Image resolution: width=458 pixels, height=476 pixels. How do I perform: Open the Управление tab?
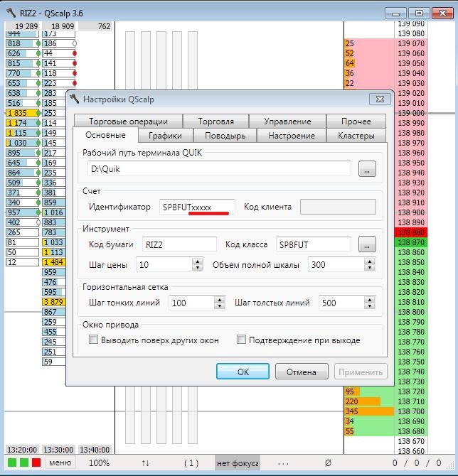(x=287, y=121)
